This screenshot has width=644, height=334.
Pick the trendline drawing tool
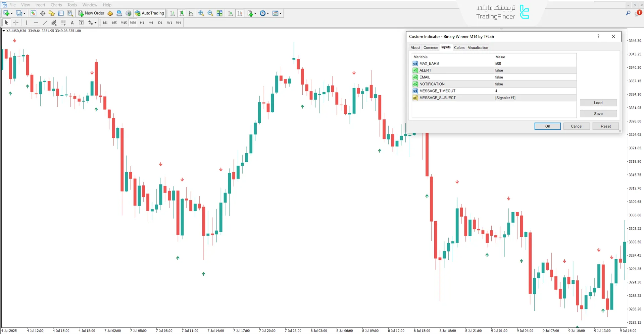tap(45, 23)
